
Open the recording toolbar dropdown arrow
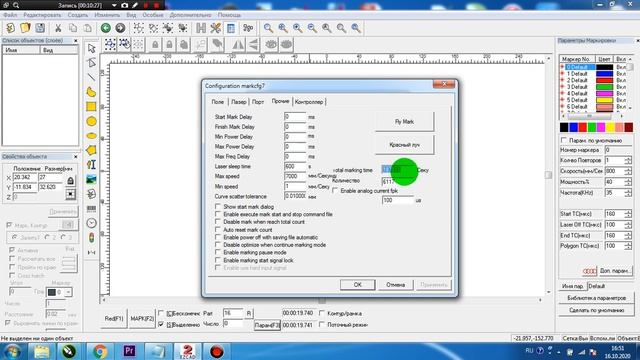pos(115,5)
